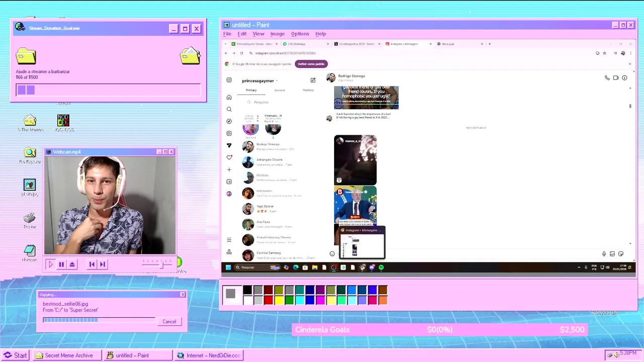644x362 pixels.
Task: Open Instagram dashboard chart icon in sidebar
Action: click(229, 182)
